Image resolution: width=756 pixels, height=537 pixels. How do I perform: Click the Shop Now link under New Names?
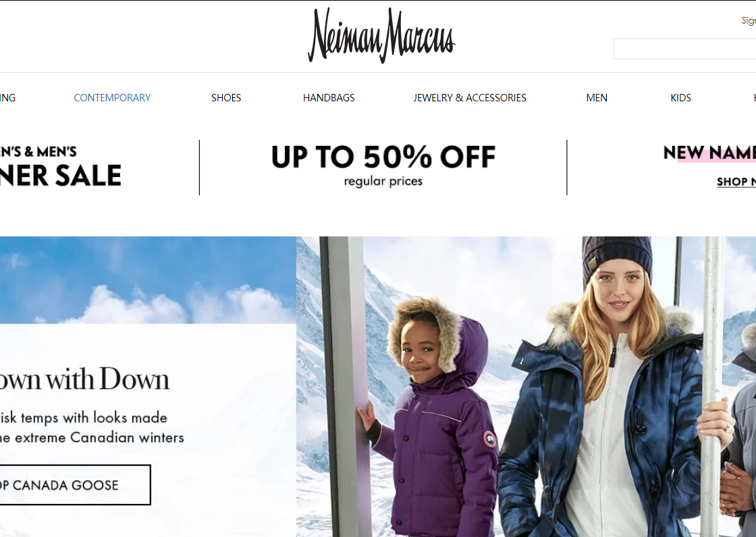click(736, 182)
